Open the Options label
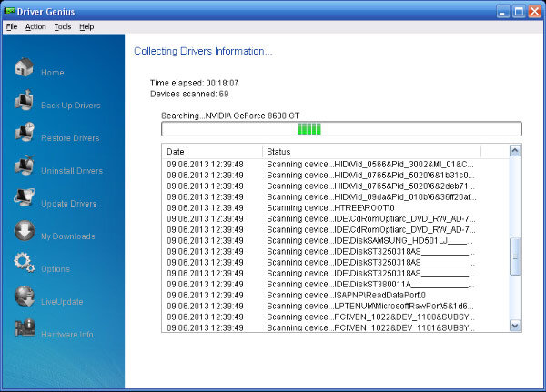The width and height of the screenshot is (546, 392). click(x=56, y=269)
